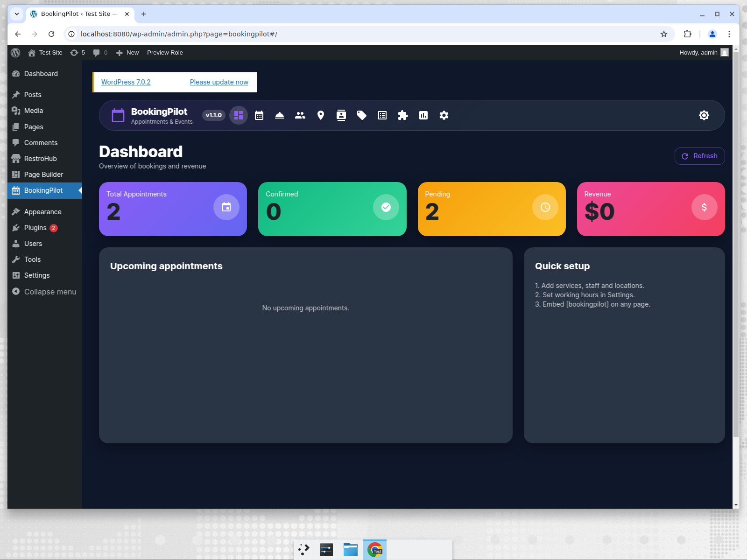Click the page vertical scrollbar

point(736,245)
